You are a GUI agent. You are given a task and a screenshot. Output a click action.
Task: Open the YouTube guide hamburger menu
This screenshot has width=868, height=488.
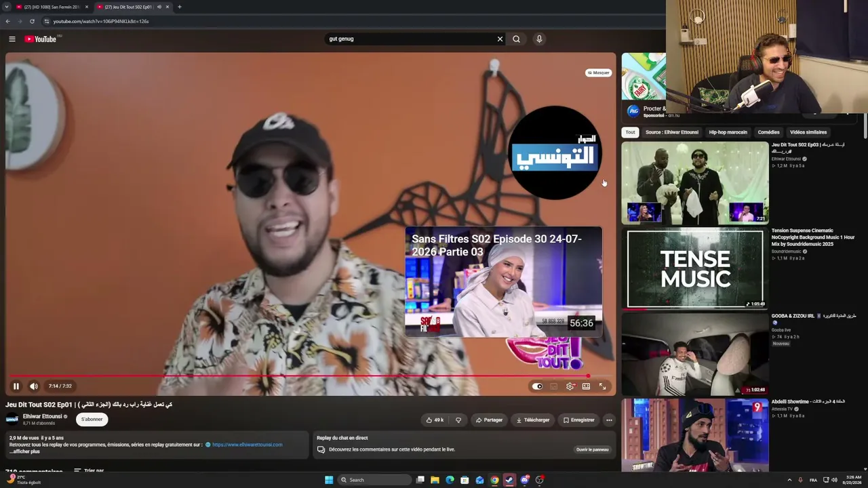[x=12, y=39]
